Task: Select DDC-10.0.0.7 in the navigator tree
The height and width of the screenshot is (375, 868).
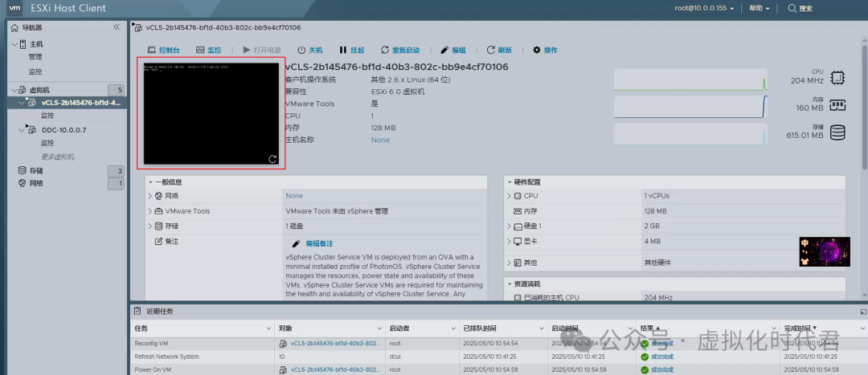Action: tap(63, 129)
